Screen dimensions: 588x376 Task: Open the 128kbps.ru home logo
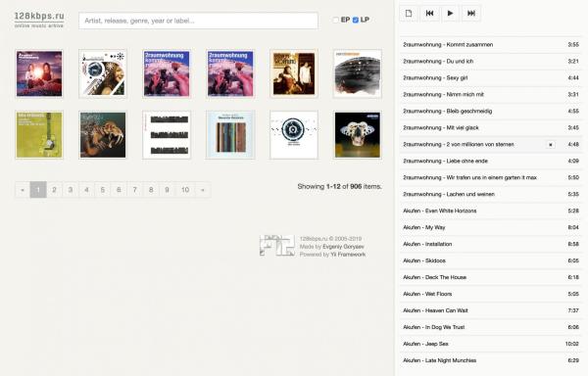[39, 20]
